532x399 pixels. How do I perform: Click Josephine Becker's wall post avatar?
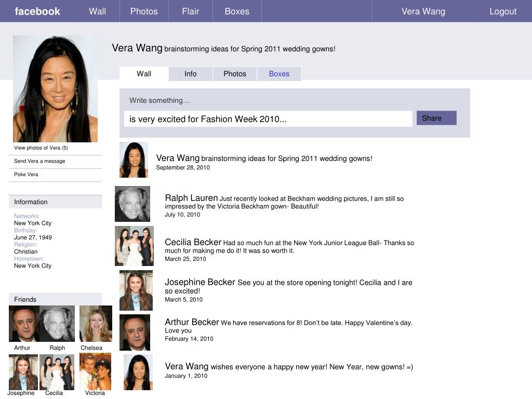pyautogui.click(x=136, y=290)
